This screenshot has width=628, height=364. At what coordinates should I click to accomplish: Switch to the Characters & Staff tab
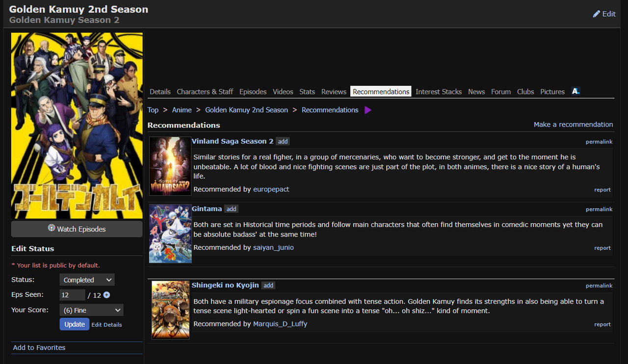[x=205, y=92]
